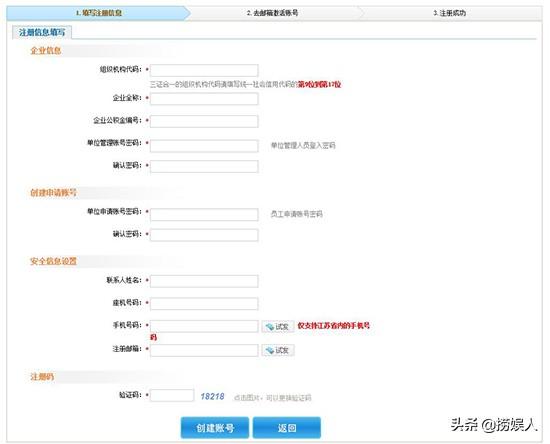Focus the 手机号码 input field
The width and height of the screenshot is (550, 444).
click(x=204, y=327)
